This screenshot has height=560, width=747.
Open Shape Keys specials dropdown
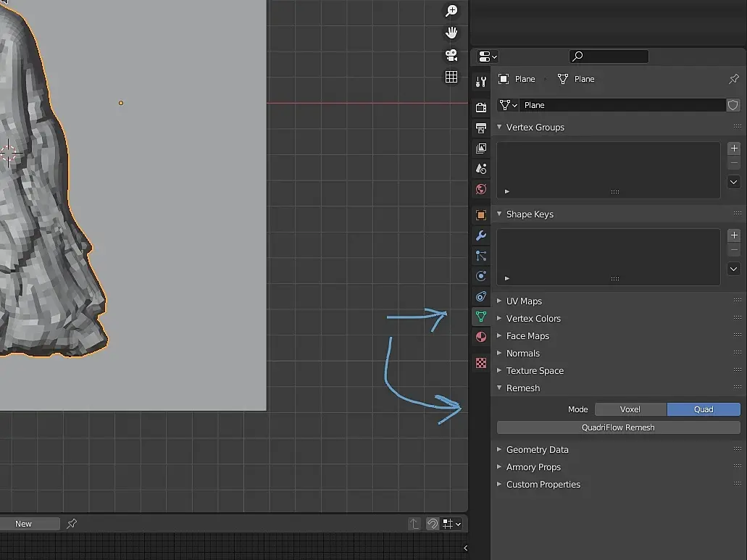click(x=734, y=269)
